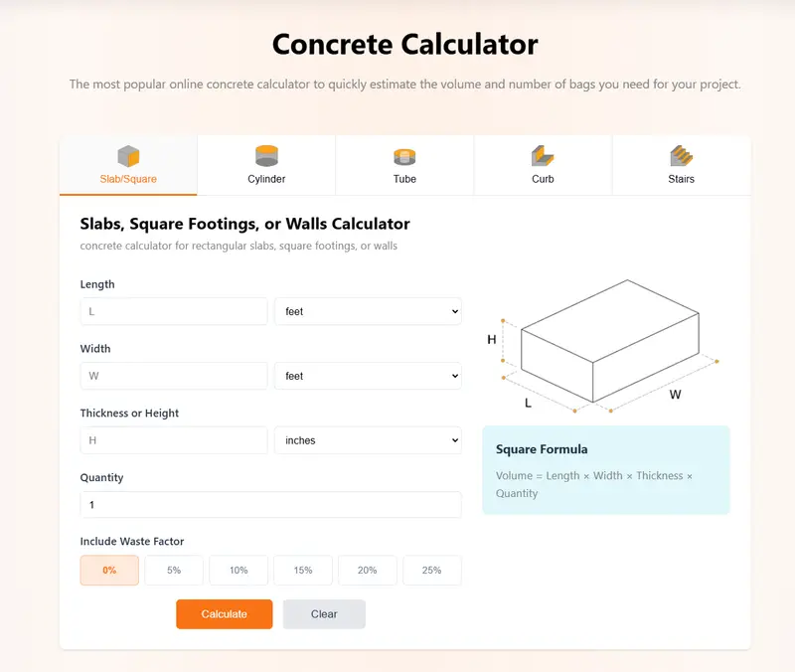Enable the 10% waste factor
The width and height of the screenshot is (795, 672).
(238, 570)
